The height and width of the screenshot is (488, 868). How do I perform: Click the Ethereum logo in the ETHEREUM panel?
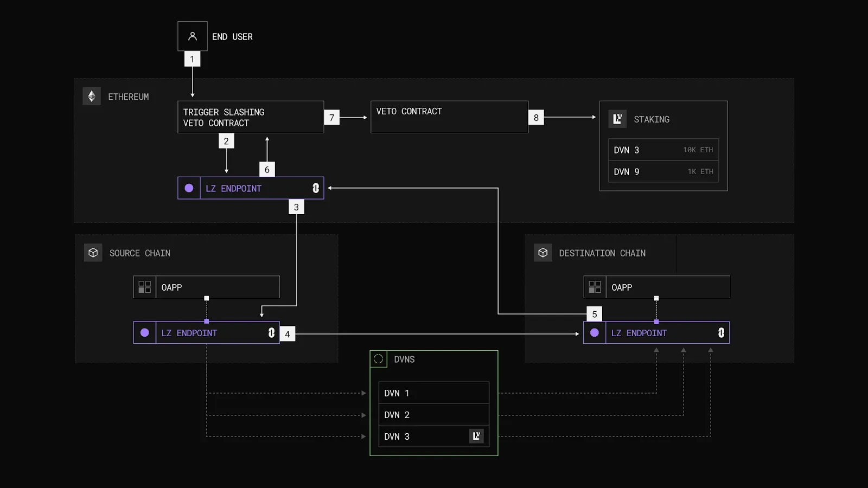click(x=92, y=96)
